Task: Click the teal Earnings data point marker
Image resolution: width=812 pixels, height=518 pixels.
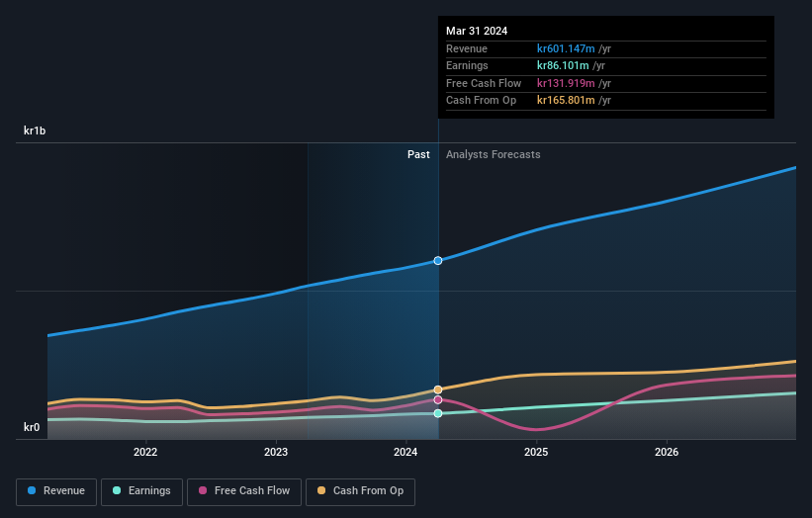Action: tap(438, 413)
